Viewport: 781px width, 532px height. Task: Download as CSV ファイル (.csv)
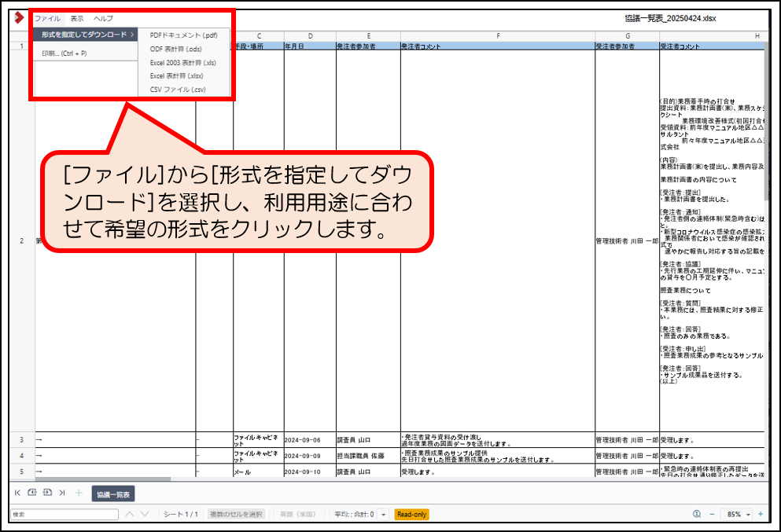pos(184,90)
